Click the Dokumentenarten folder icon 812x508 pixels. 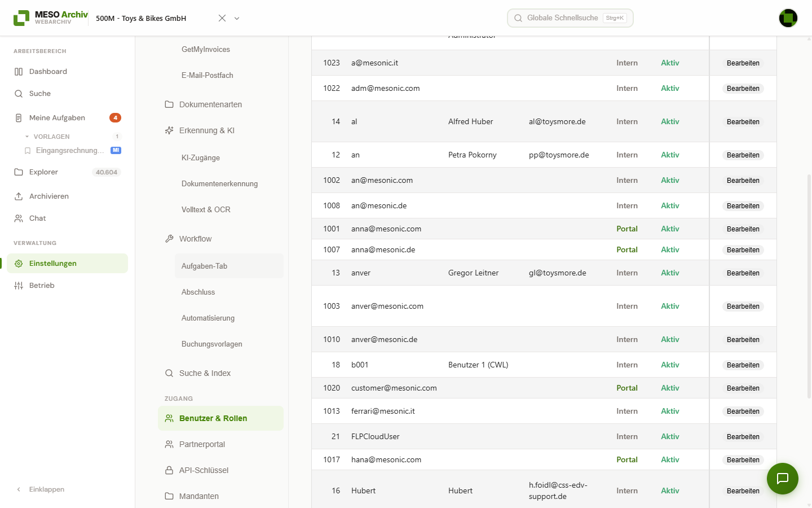point(169,104)
